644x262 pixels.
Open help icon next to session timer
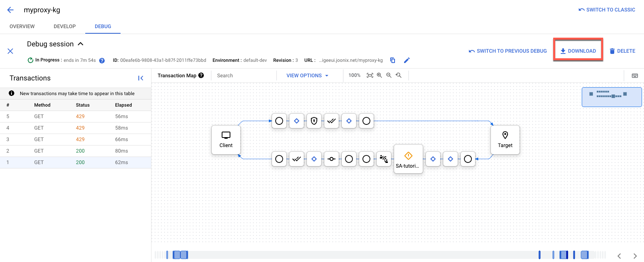[102, 61]
